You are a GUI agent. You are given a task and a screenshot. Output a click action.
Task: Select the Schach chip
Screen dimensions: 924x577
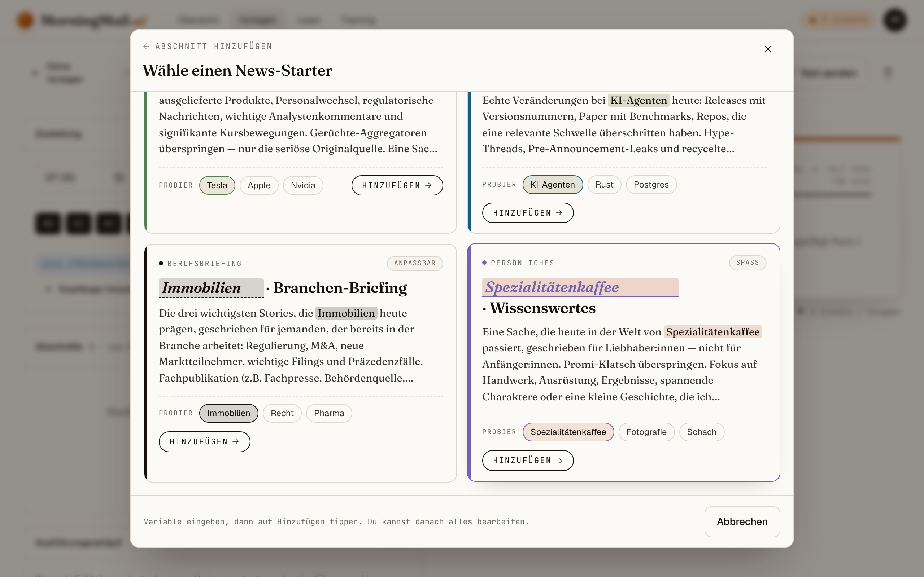pyautogui.click(x=701, y=432)
